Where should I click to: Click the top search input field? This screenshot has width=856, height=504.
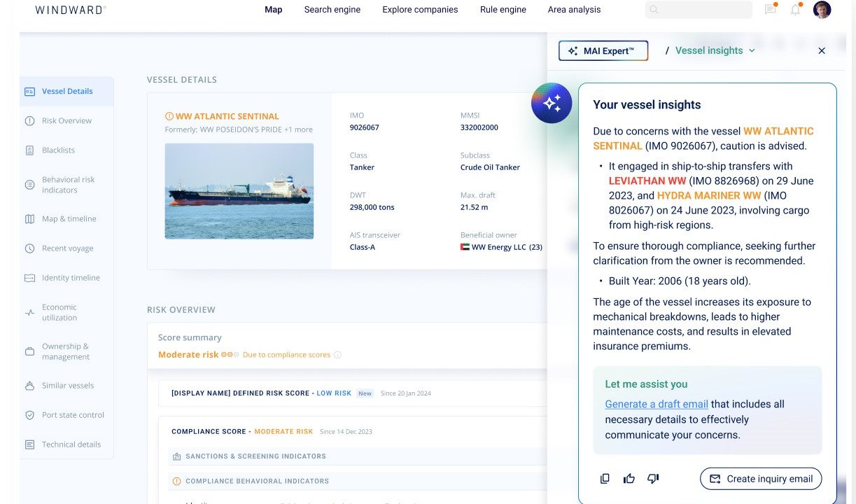tap(699, 10)
